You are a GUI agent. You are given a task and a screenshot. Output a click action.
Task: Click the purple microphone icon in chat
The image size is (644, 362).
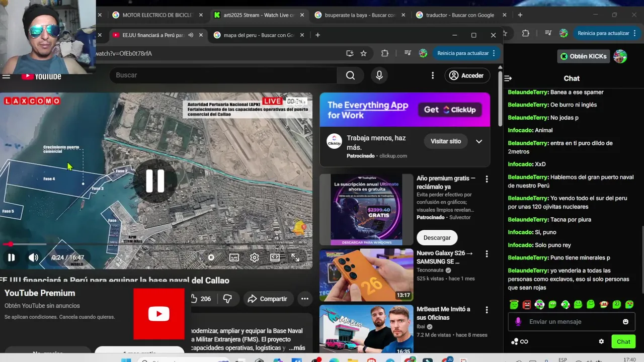(x=518, y=322)
